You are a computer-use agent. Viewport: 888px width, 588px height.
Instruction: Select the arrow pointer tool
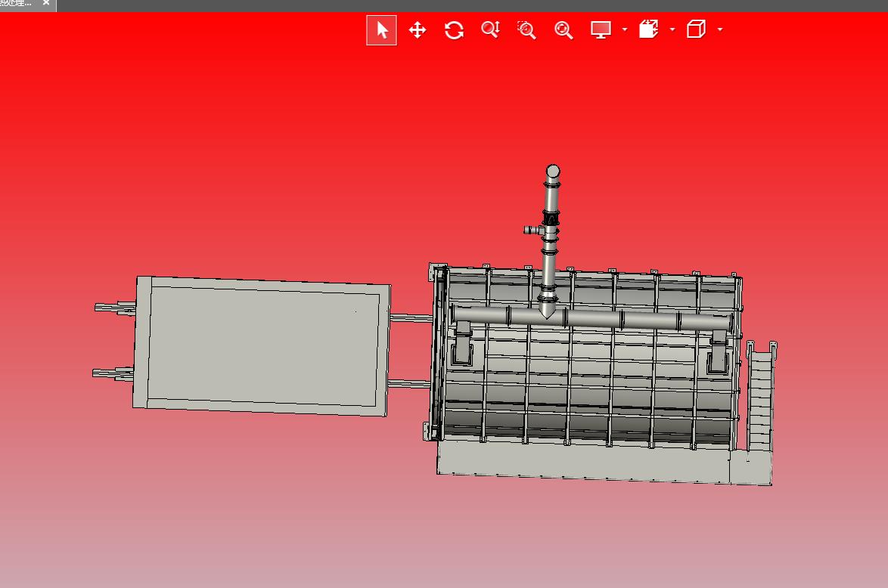coord(382,30)
